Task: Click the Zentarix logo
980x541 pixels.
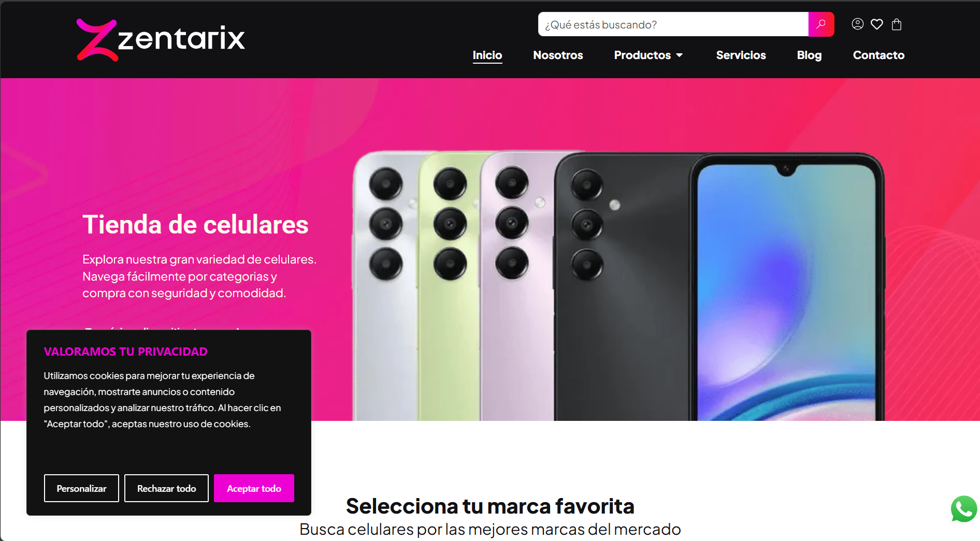Action: [x=161, y=40]
